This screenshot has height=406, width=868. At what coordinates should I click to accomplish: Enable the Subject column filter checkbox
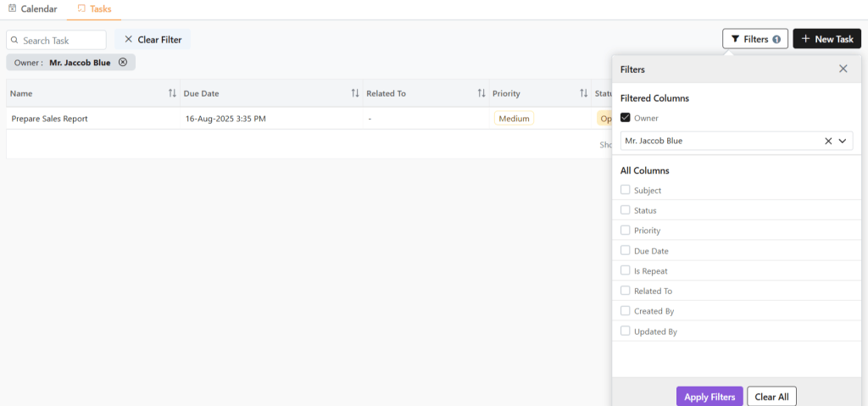point(626,191)
